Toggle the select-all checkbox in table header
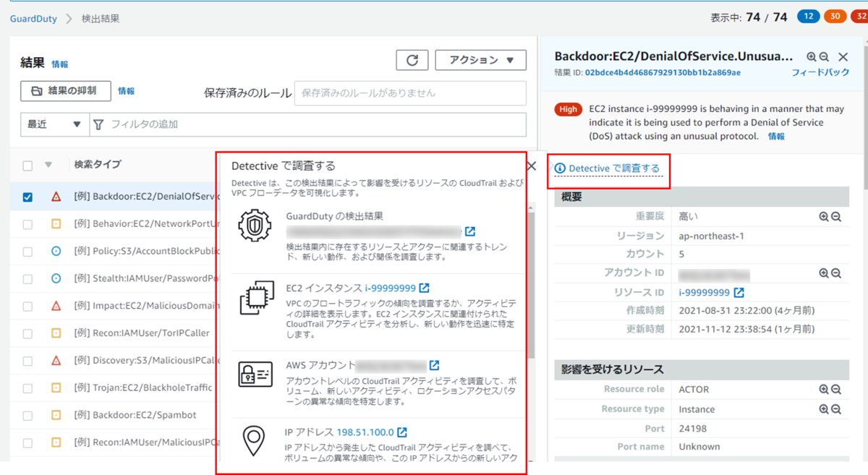 [x=27, y=166]
